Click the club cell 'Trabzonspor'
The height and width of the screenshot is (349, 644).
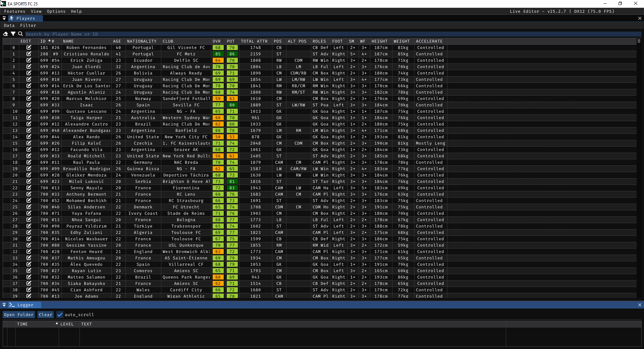[x=186, y=226]
